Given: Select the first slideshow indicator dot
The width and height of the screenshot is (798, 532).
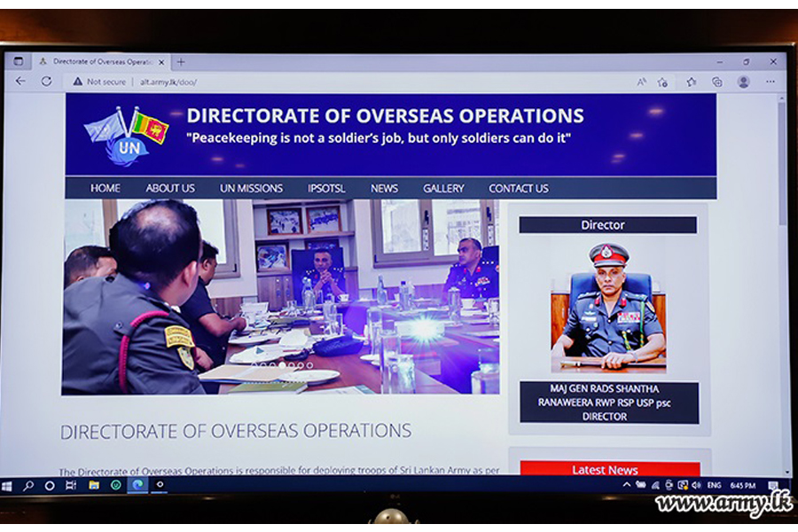Looking at the screenshot, I should (254, 365).
